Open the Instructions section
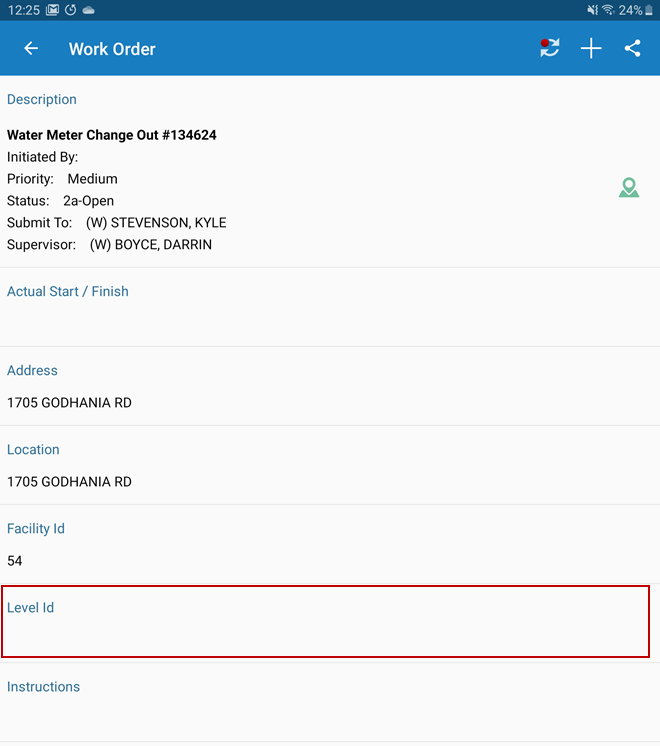660x746 pixels. (44, 687)
